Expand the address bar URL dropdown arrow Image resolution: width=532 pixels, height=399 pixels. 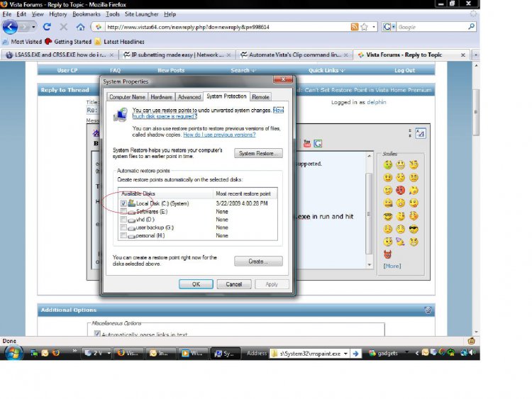pos(374,27)
